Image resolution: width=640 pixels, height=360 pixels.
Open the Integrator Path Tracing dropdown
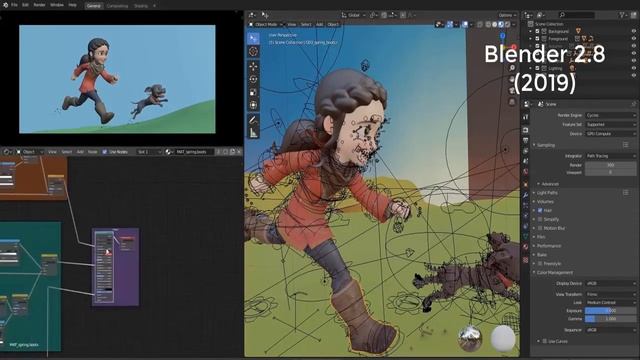tap(611, 156)
